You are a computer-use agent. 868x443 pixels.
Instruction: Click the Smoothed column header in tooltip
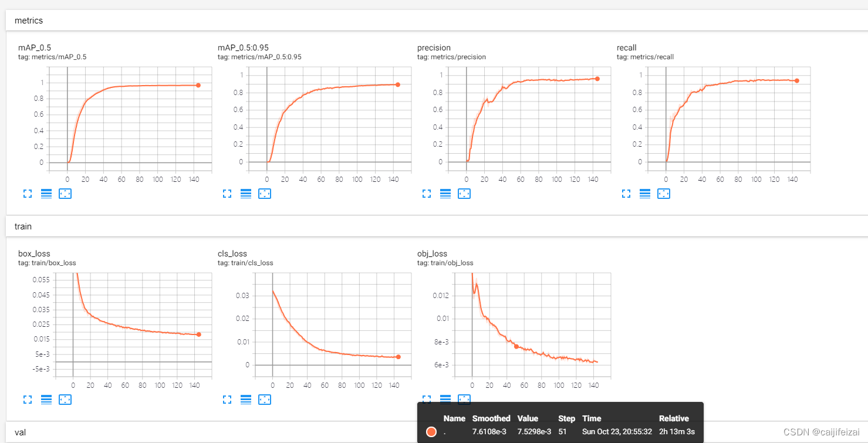coord(491,418)
